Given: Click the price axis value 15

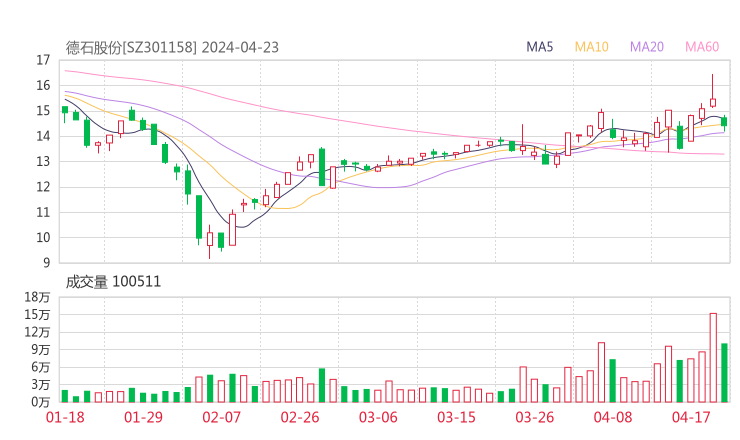Looking at the screenshot, I should point(43,111).
